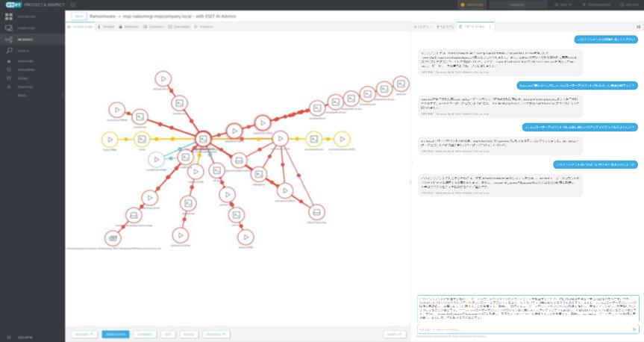Screen dimensions: 644x342
Task: Open the Dashboard section in sidebar
Action: coord(32,17)
